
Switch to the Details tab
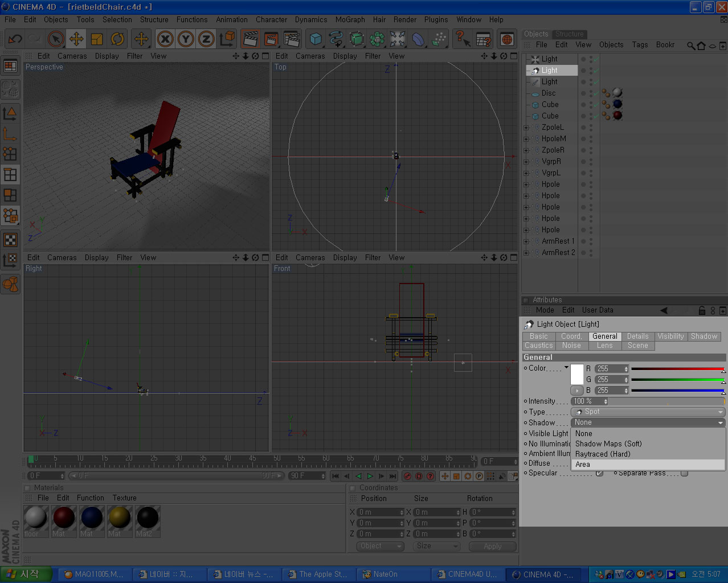point(637,336)
